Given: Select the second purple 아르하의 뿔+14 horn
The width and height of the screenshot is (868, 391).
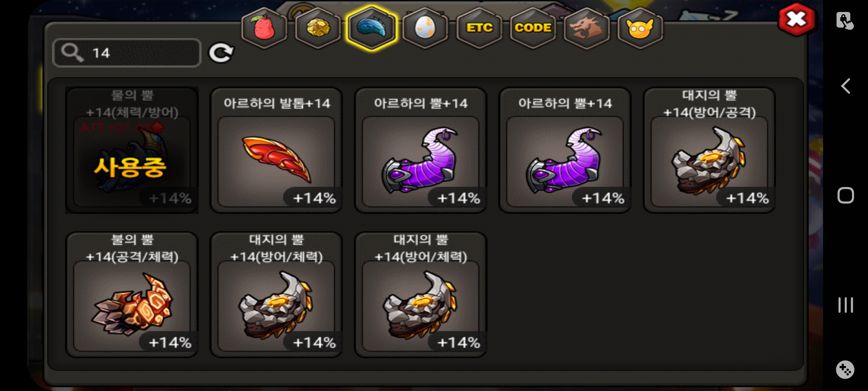Looking at the screenshot, I should [x=565, y=150].
